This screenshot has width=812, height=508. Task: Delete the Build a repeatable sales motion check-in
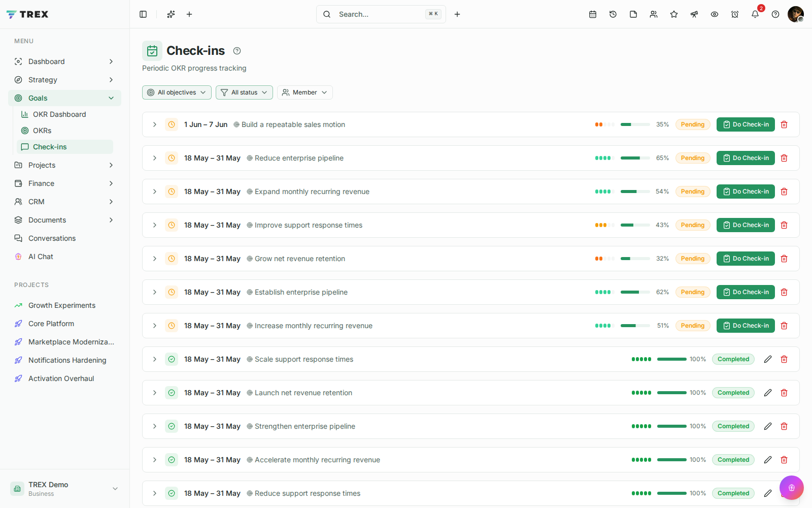click(x=784, y=124)
